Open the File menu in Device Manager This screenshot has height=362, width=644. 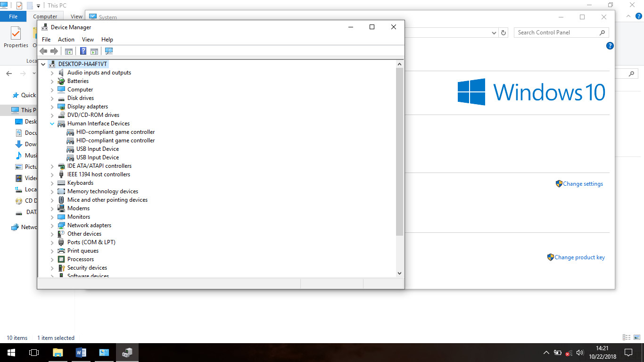point(46,40)
